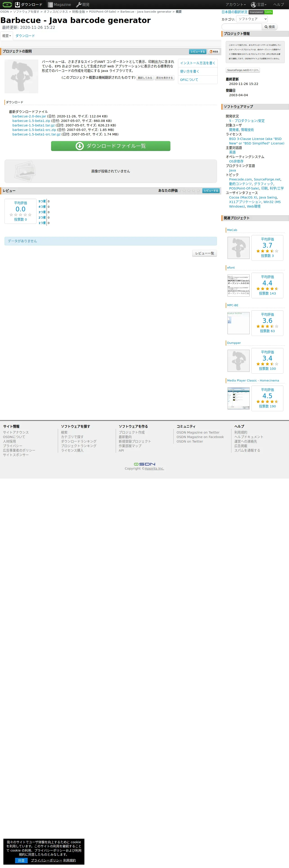289x868 pixels.
Task: Choose the third star in あなたの評価
Action: pos(189,191)
